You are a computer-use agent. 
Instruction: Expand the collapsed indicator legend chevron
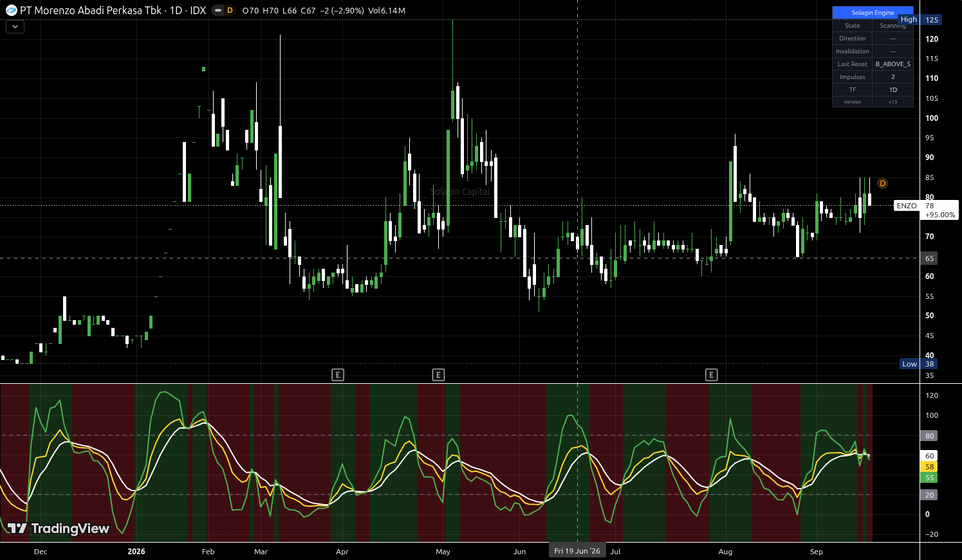(15, 26)
